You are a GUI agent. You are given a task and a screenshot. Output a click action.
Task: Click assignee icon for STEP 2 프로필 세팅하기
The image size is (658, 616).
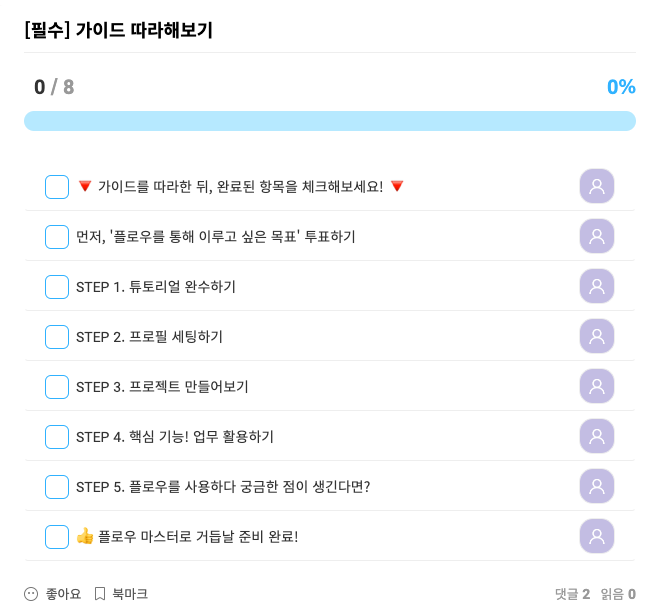pos(597,336)
